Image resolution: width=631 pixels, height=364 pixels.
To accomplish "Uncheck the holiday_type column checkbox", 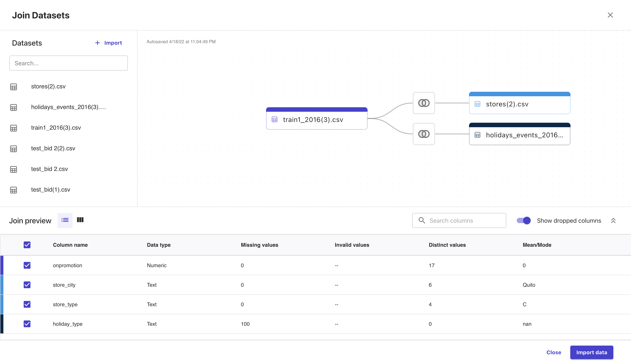I will pyautogui.click(x=27, y=324).
